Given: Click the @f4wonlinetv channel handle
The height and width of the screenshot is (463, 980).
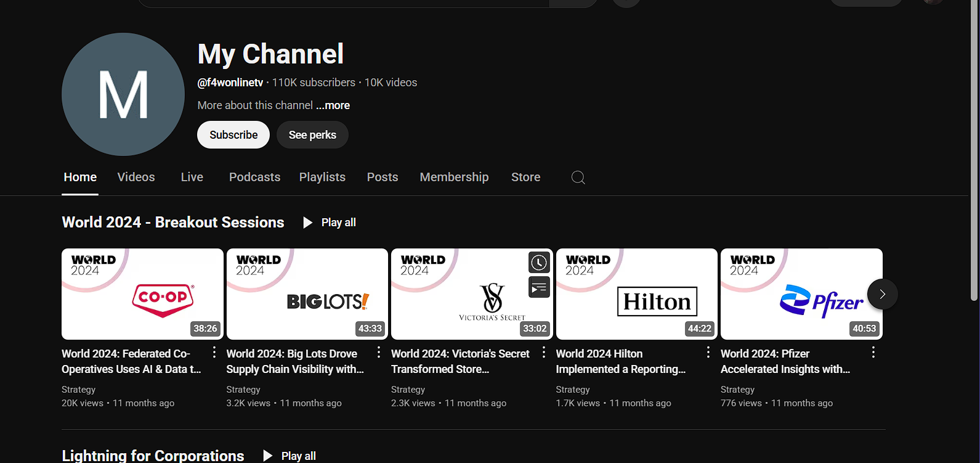Looking at the screenshot, I should point(230,83).
